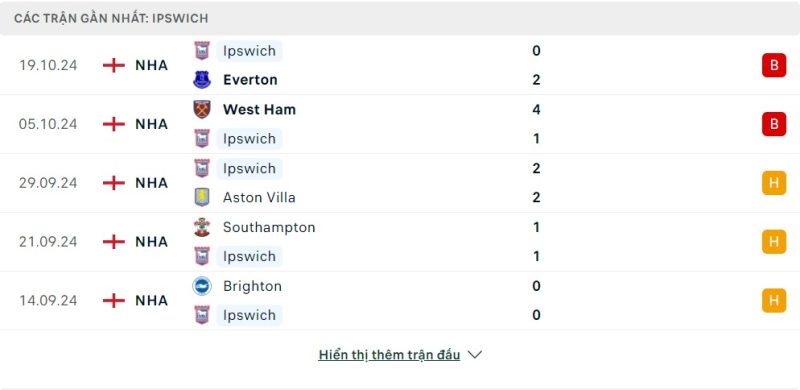800x390 pixels.
Task: Click Ipswich crest in the Everton match
Action: coord(202,51)
